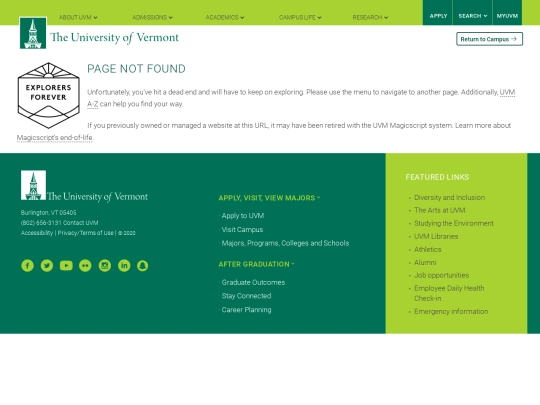The height and width of the screenshot is (405, 540).
Task: Open Diversity and Inclusion featured link
Action: [449, 197]
